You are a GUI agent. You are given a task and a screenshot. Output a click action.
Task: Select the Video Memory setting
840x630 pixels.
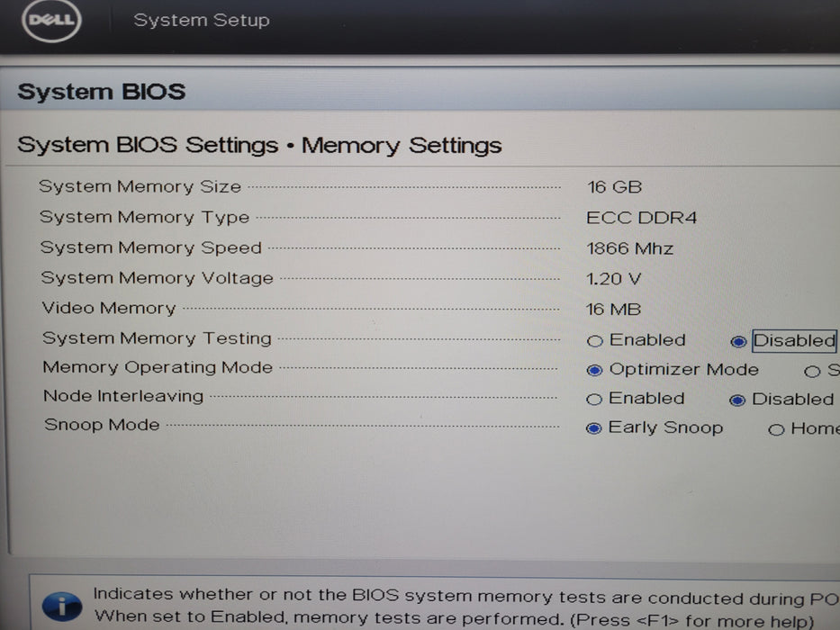pos(109,308)
